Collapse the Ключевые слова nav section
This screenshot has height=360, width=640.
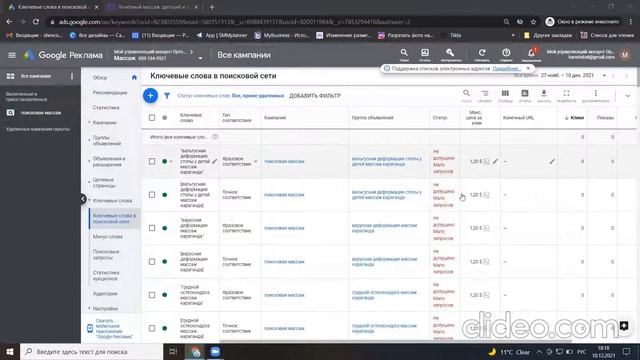click(x=89, y=200)
